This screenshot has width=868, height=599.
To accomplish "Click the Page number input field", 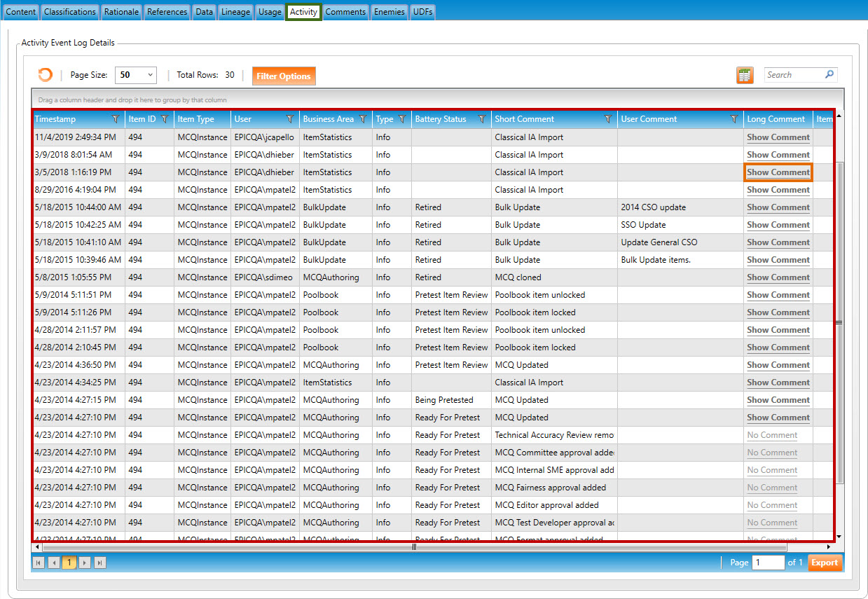I will coord(768,563).
